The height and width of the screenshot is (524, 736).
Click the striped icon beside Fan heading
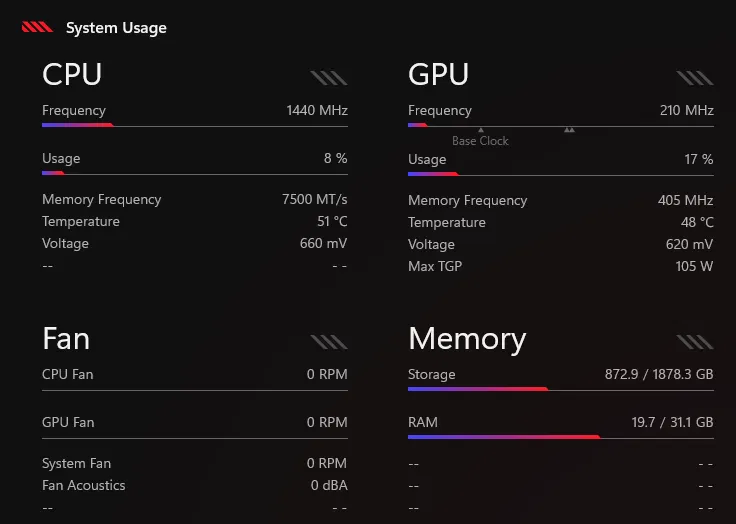tap(329, 342)
